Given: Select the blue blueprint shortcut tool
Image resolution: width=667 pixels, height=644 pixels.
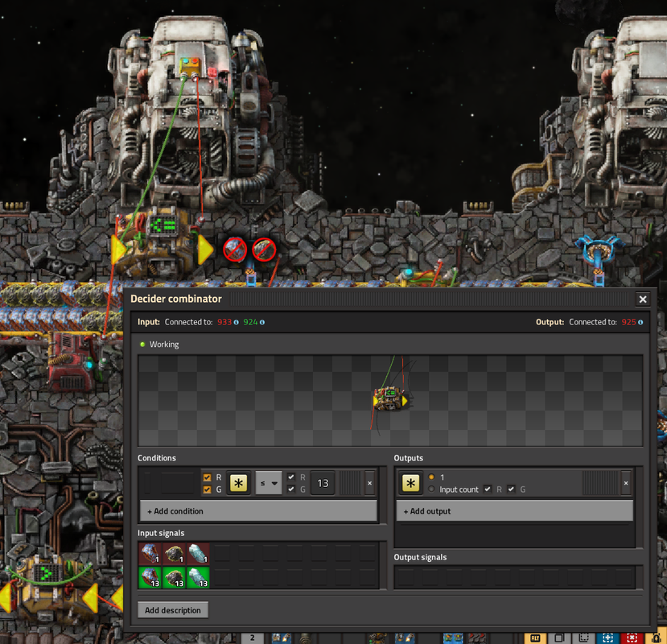Looking at the screenshot, I should (x=607, y=638).
